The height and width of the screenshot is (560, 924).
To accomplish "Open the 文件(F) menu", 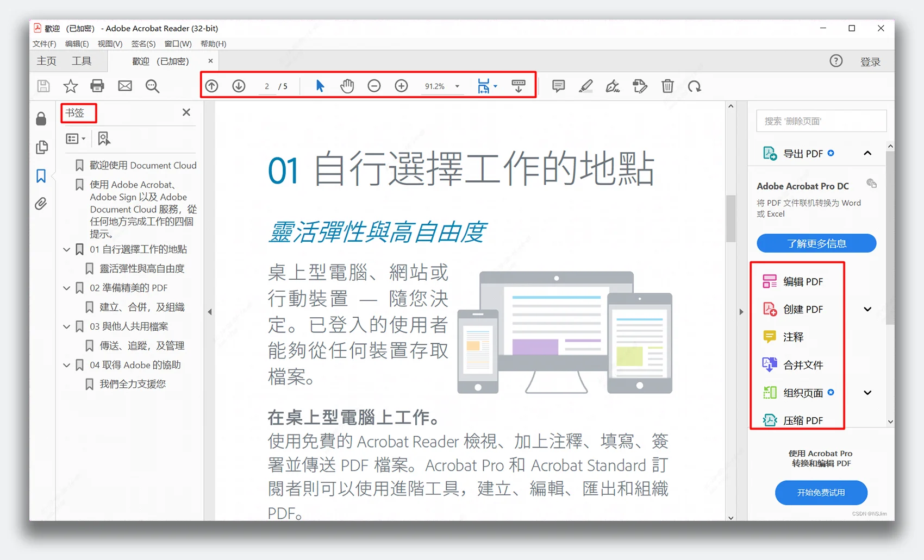I will point(44,43).
